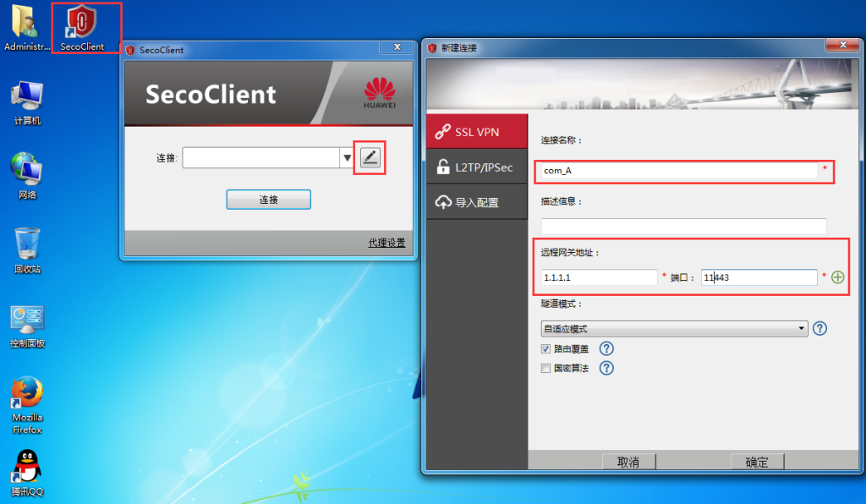Click the 确定 button
866x504 pixels.
[x=757, y=462]
